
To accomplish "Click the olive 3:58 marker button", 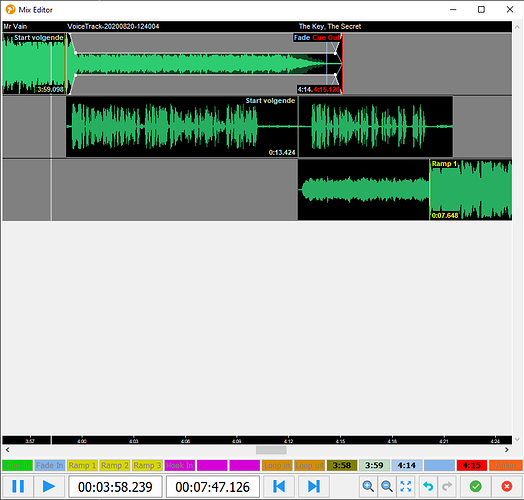I will point(342,465).
